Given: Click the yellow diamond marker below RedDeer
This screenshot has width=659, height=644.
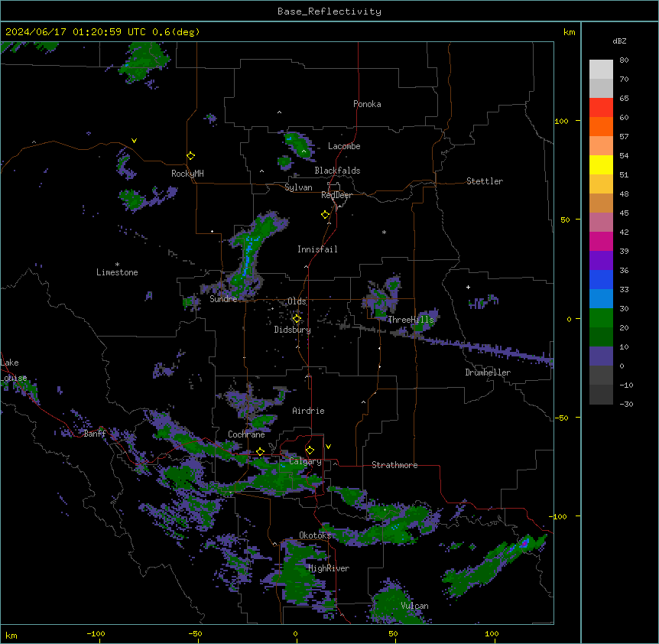Looking at the screenshot, I should click(326, 215).
